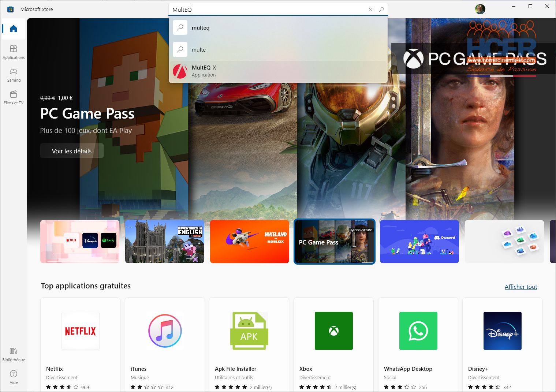Open the Apk File Installer icon

[x=249, y=331]
